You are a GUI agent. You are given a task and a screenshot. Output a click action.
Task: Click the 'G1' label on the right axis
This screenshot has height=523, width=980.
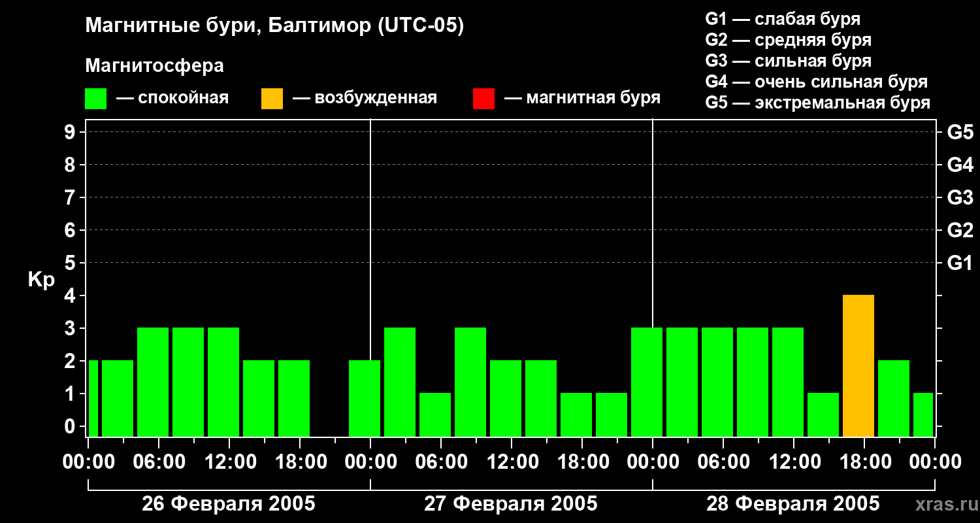[x=960, y=263]
